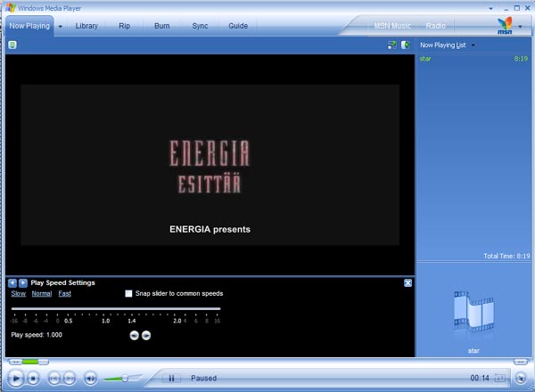Toggle the playlist pane icon above video
The width and height of the screenshot is (535, 392).
coord(406,45)
